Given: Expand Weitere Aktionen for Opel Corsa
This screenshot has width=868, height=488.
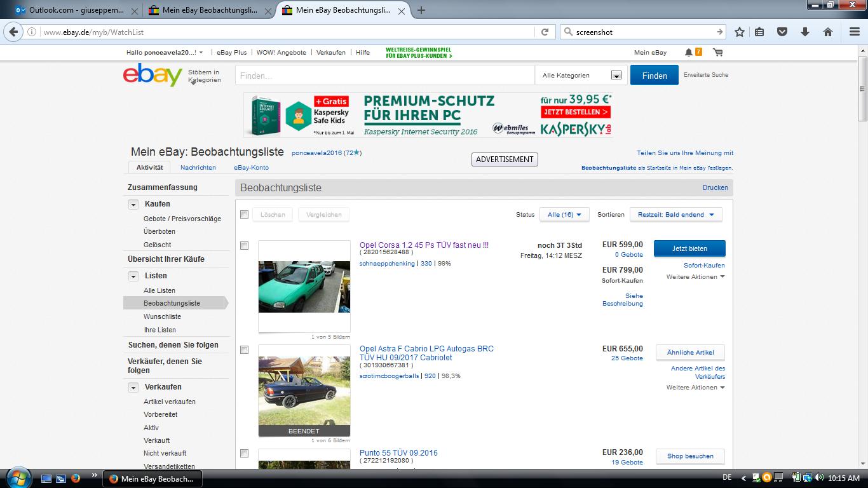Looking at the screenshot, I should tap(695, 277).
